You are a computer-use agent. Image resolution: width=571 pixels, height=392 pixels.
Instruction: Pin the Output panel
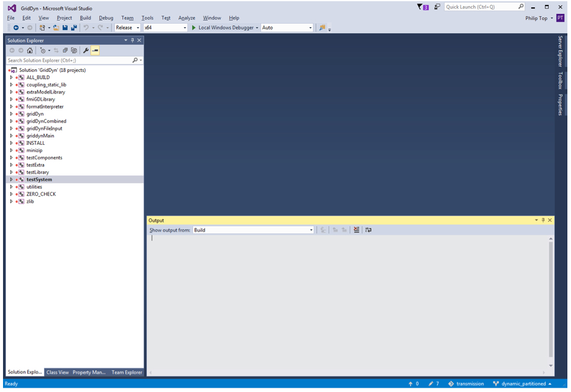point(543,220)
